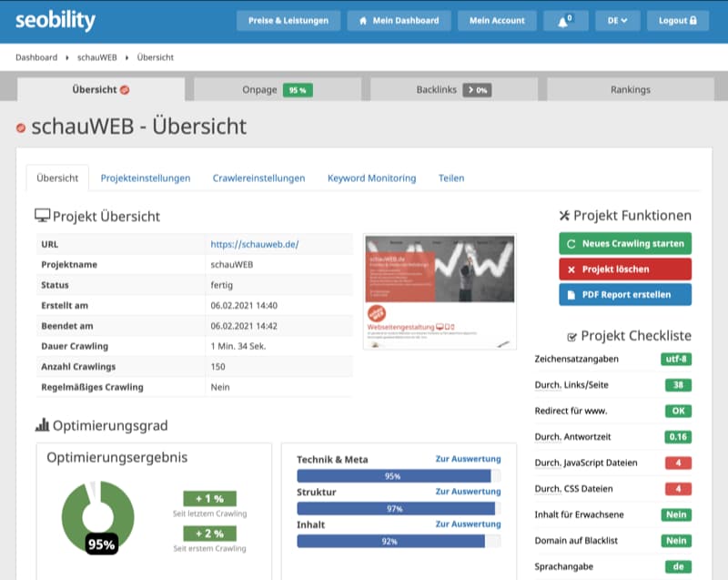Click the Durch. JavaScript Dateien label
728x580 pixels.
point(586,463)
